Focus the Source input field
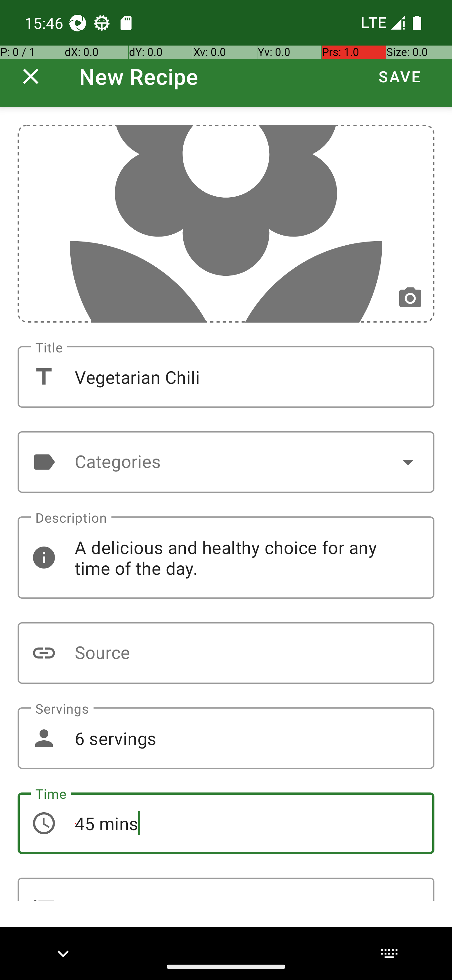The image size is (452, 980). tap(226, 653)
